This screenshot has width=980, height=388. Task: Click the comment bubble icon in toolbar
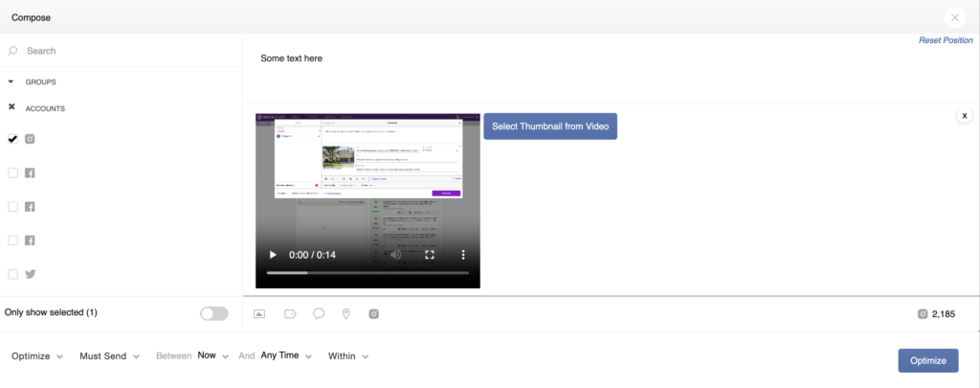click(x=319, y=314)
